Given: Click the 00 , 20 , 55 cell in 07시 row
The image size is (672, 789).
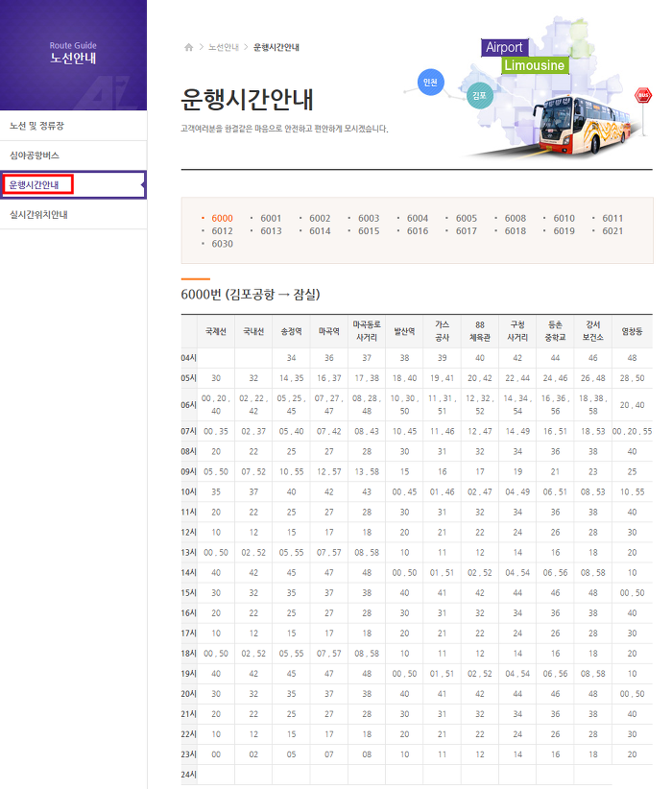Looking at the screenshot, I should click(x=632, y=431).
